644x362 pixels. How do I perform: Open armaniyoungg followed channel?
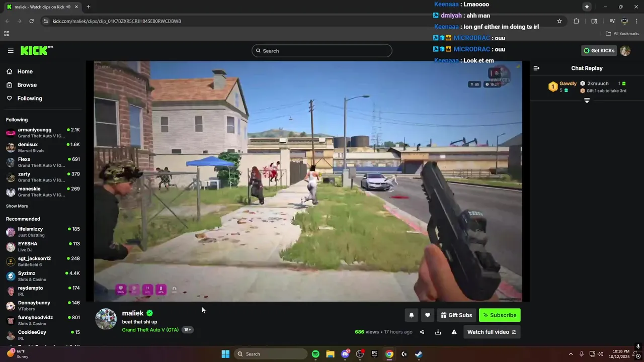(x=43, y=133)
